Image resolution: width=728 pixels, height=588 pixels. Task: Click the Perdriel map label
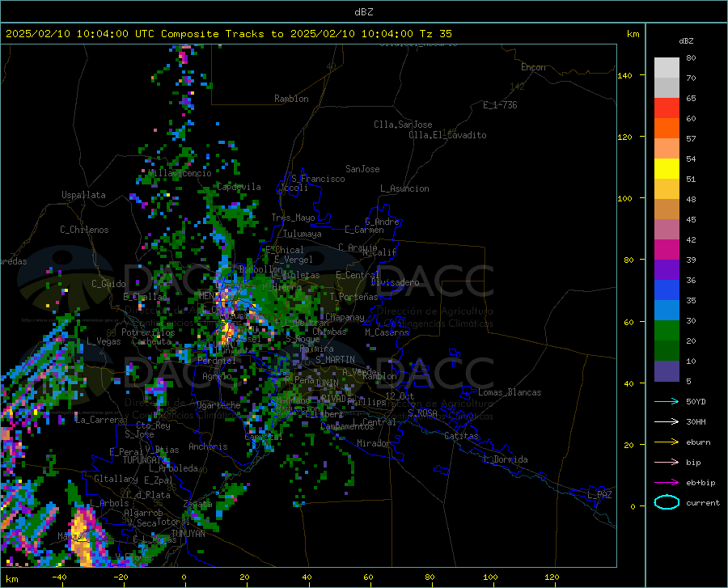tap(217, 361)
